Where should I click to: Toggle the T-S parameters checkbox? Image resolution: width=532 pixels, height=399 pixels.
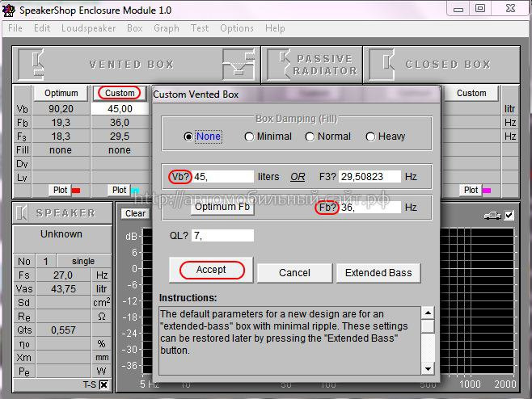click(103, 384)
